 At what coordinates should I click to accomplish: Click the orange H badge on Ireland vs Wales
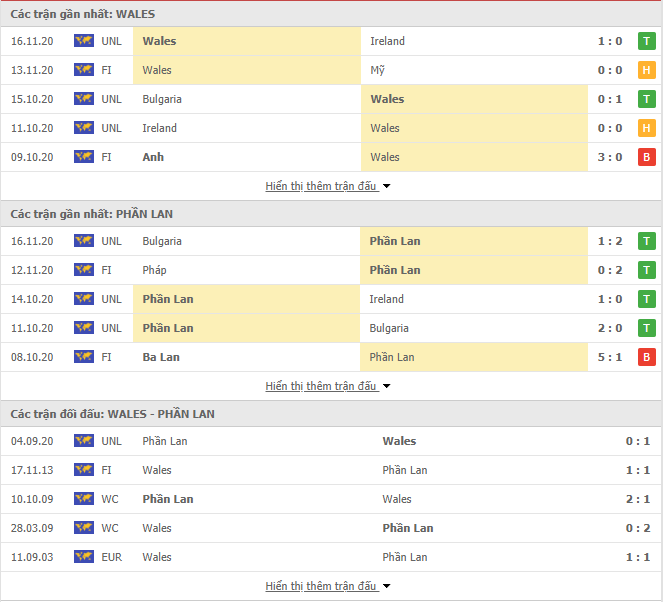point(647,128)
